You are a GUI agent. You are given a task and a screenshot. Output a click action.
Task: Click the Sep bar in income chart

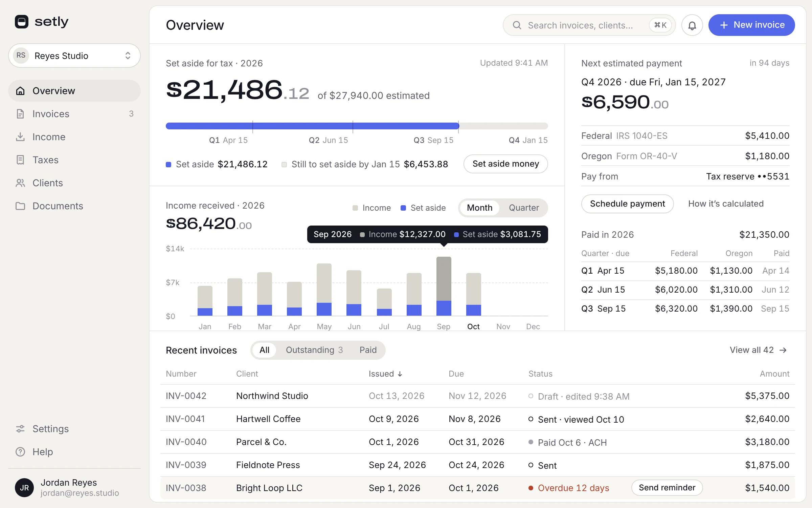[x=444, y=286]
